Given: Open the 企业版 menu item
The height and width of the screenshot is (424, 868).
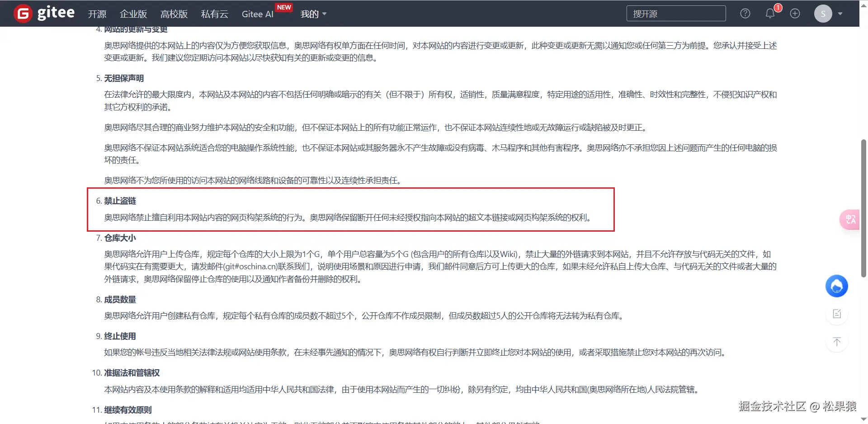Looking at the screenshot, I should click(133, 14).
